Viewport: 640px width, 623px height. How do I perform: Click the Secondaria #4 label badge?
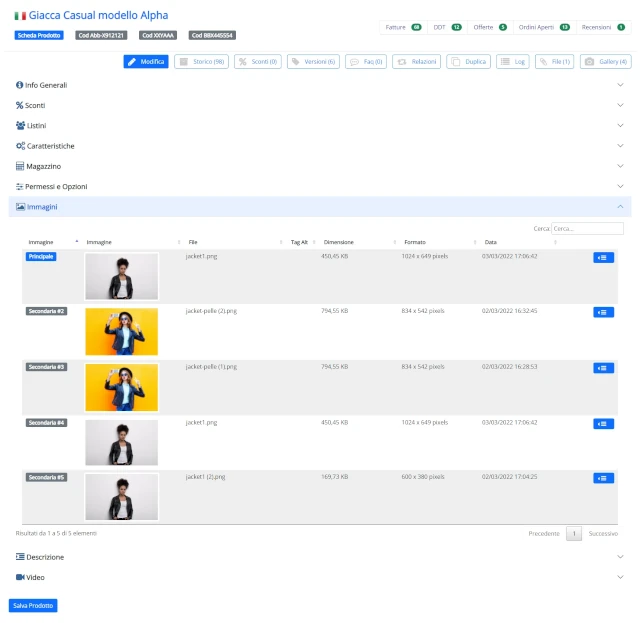coord(47,423)
